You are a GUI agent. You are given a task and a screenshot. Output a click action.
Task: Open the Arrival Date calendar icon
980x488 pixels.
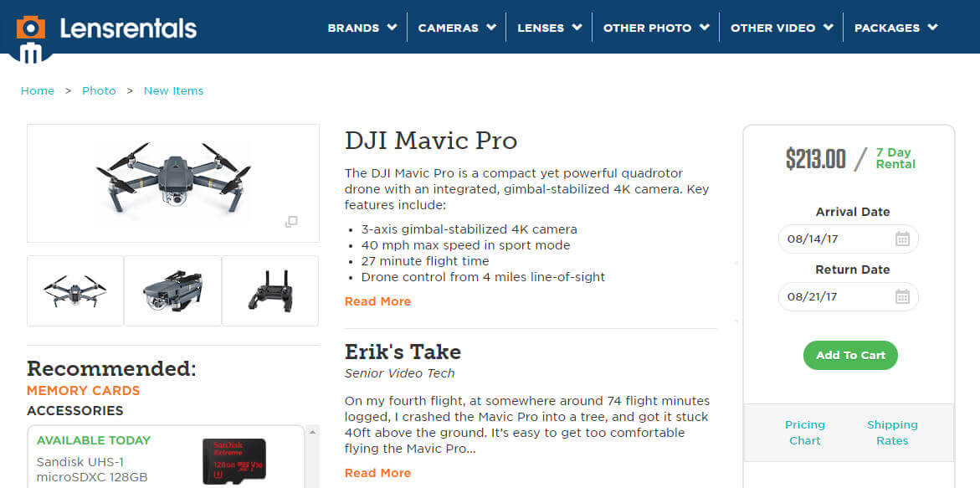tap(902, 239)
